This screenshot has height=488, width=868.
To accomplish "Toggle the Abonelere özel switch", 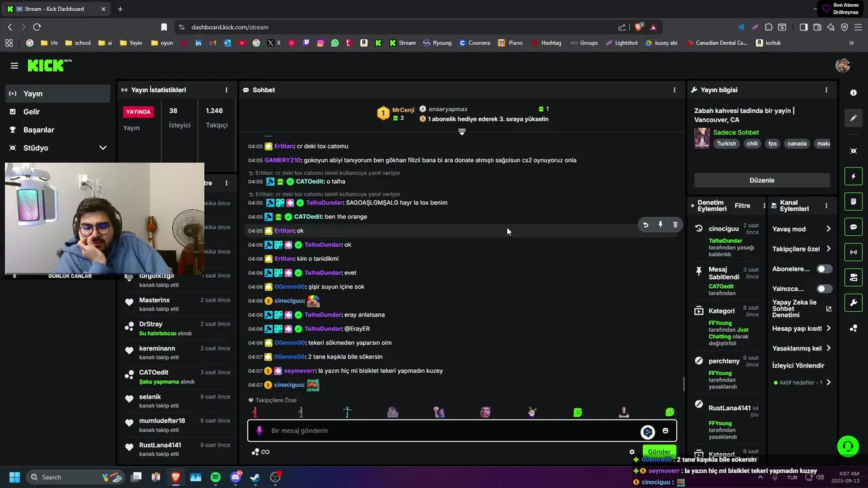I will click(x=824, y=269).
